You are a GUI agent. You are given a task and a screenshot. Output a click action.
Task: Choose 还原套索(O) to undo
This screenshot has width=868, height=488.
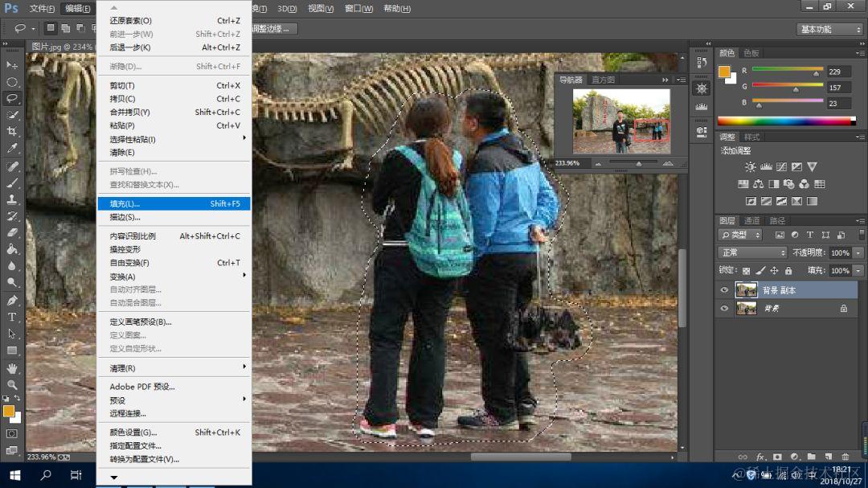point(174,20)
